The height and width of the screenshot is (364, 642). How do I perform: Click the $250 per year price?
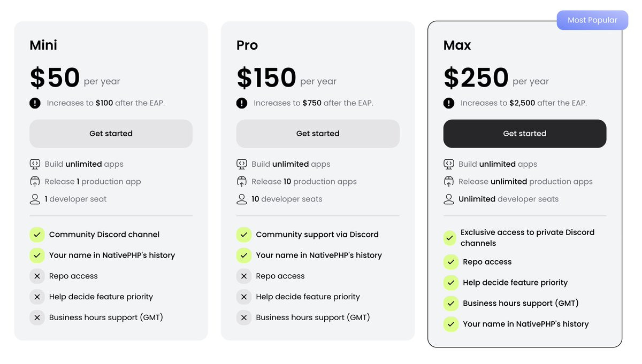point(496,78)
